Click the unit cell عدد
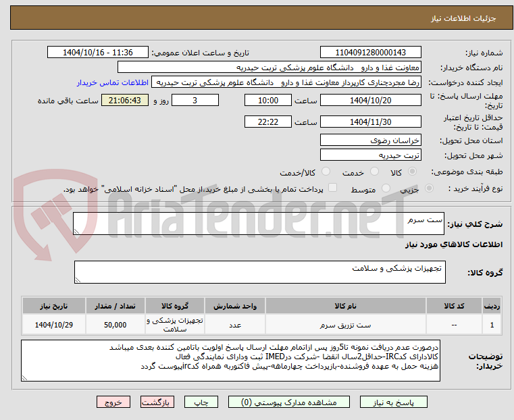This screenshot has width=514, height=420. 235,325
